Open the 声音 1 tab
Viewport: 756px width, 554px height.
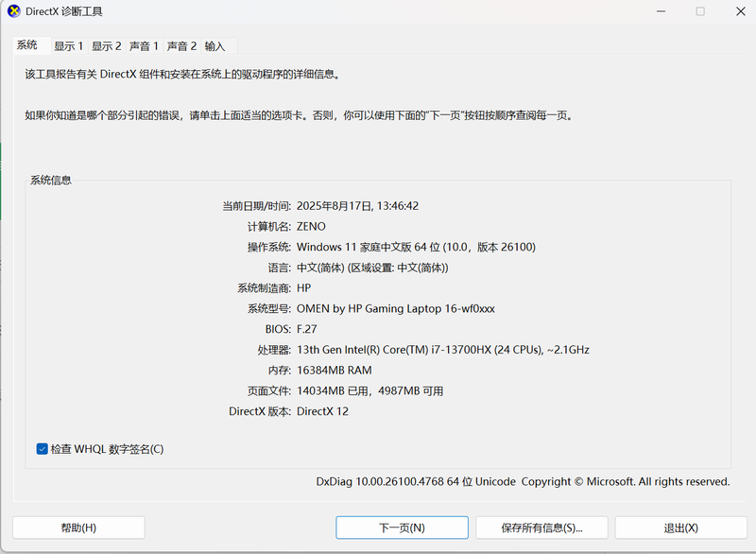tap(144, 46)
